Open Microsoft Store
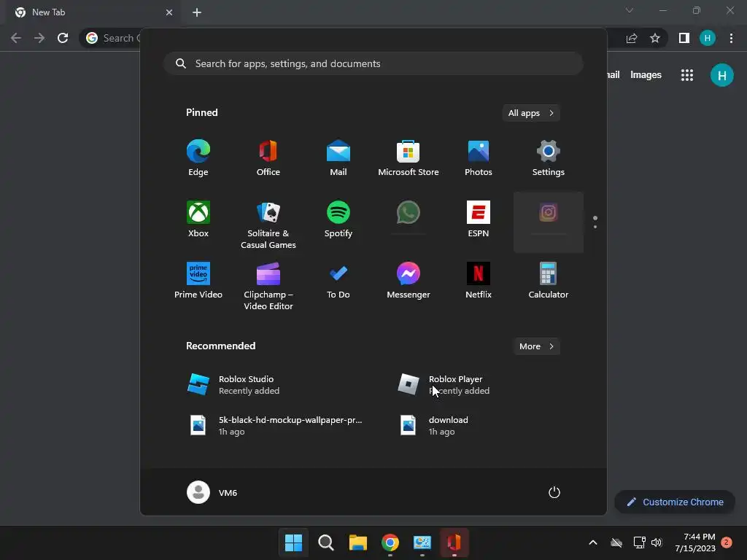Screen dimensions: 747x560 click(409, 158)
